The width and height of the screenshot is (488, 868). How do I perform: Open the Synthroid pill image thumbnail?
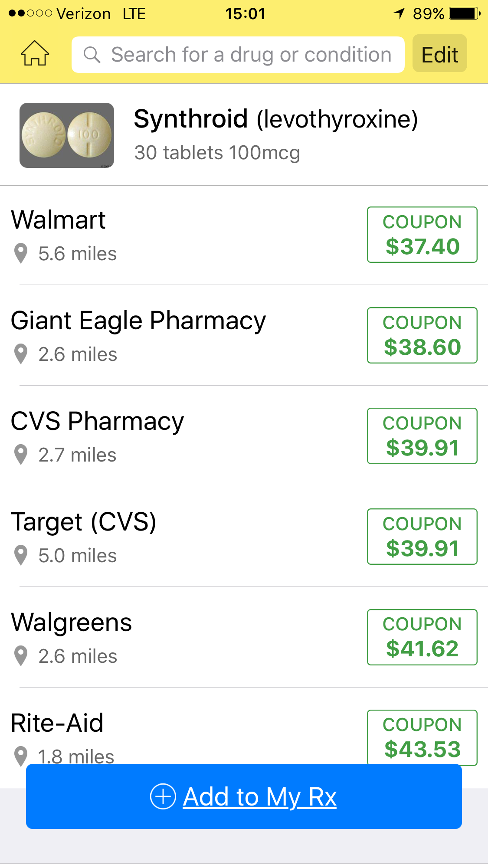tap(67, 135)
